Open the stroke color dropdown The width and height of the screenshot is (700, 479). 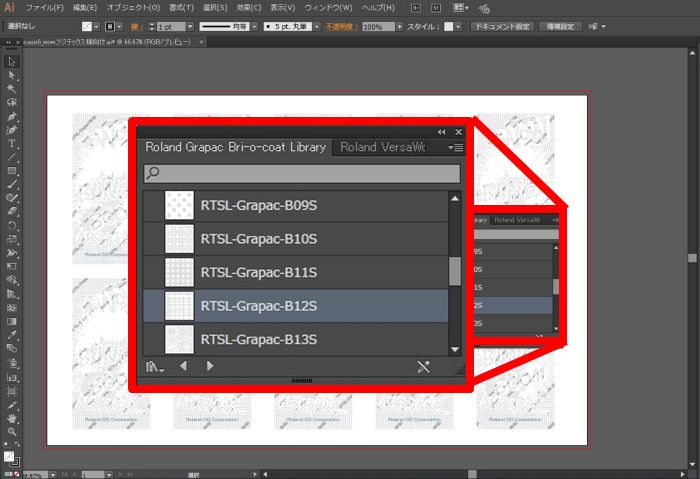pos(119,27)
